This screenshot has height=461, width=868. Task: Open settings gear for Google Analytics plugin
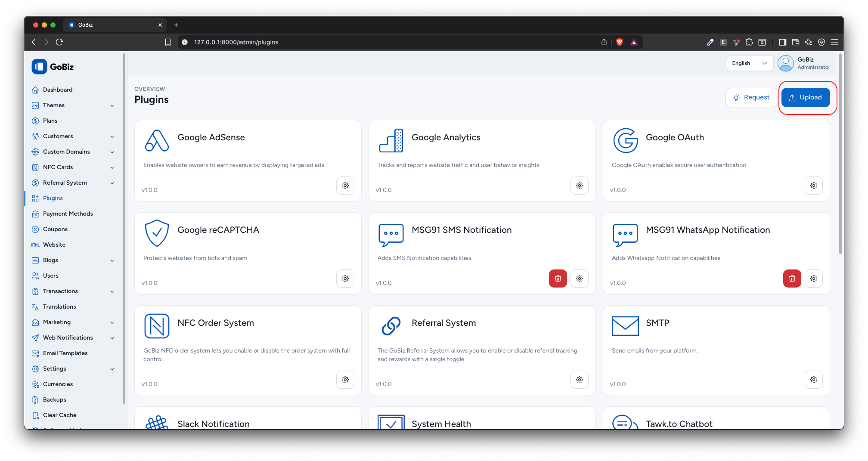pos(579,186)
